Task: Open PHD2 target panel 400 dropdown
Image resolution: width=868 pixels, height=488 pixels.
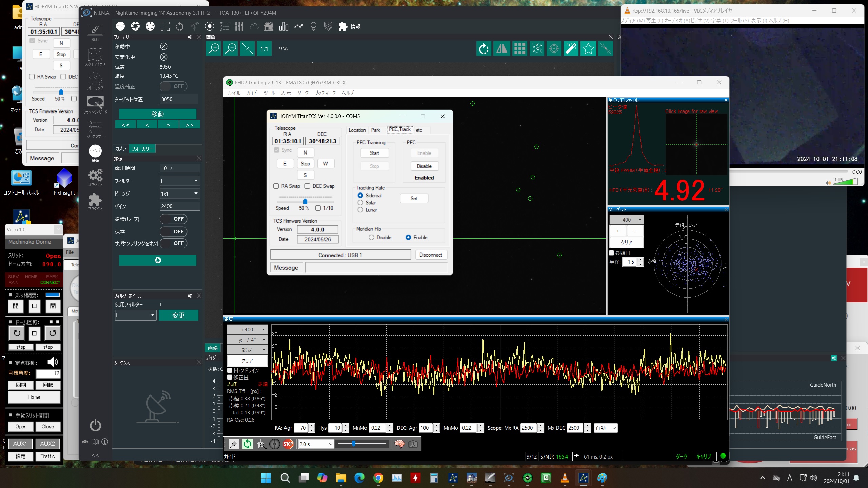Action: 627,220
